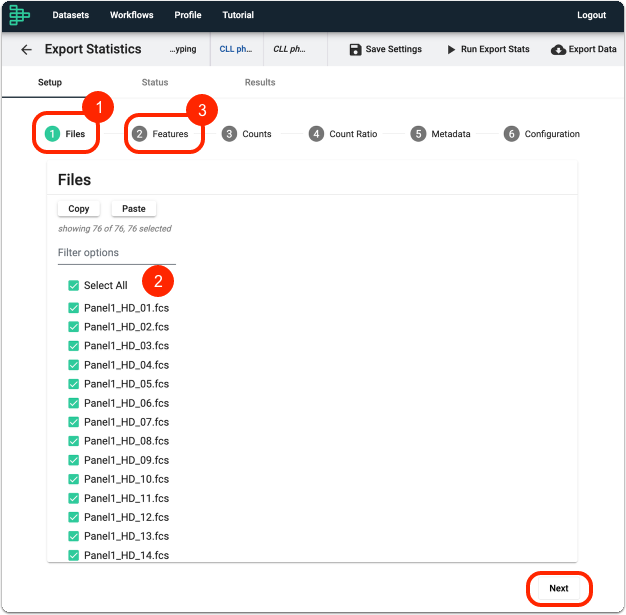Select the Count Ratio step label
626x615 pixels.
point(353,134)
